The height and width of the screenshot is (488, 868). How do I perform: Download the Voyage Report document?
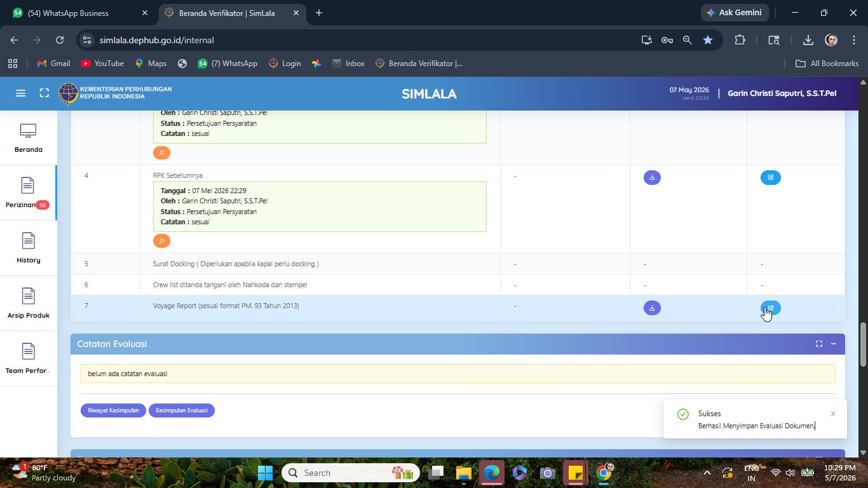(x=652, y=308)
